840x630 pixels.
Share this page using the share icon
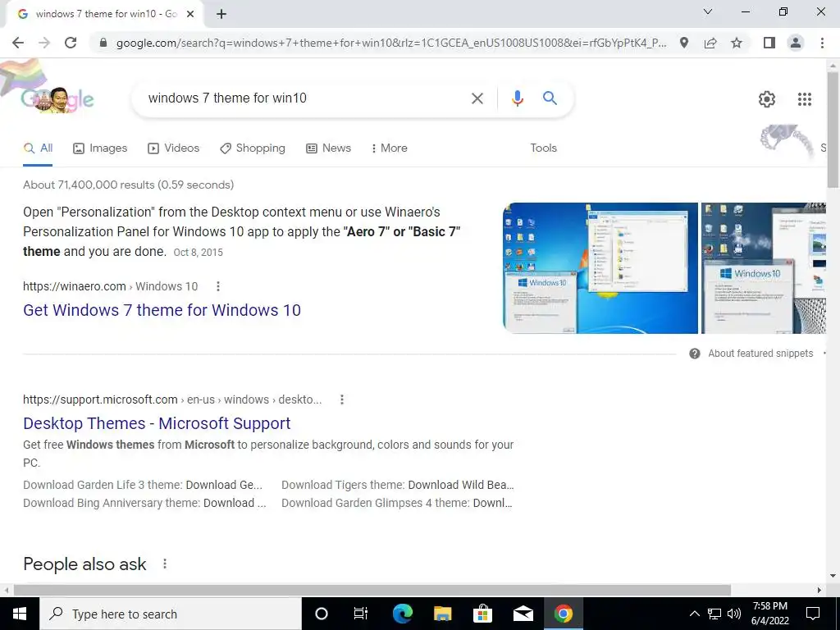710,43
